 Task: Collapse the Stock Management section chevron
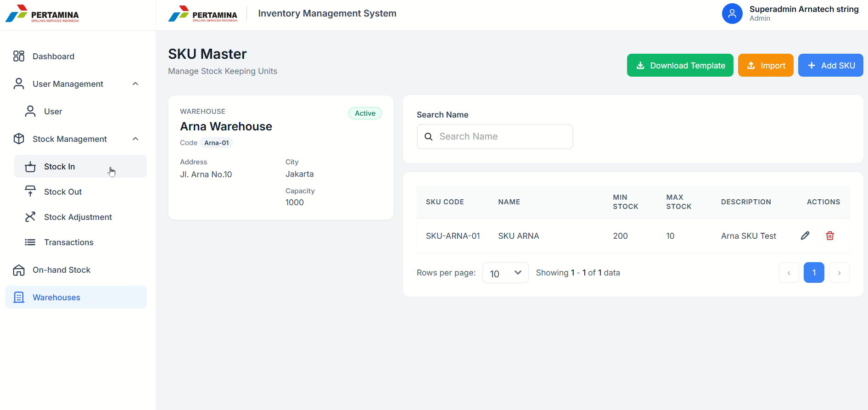(135, 139)
